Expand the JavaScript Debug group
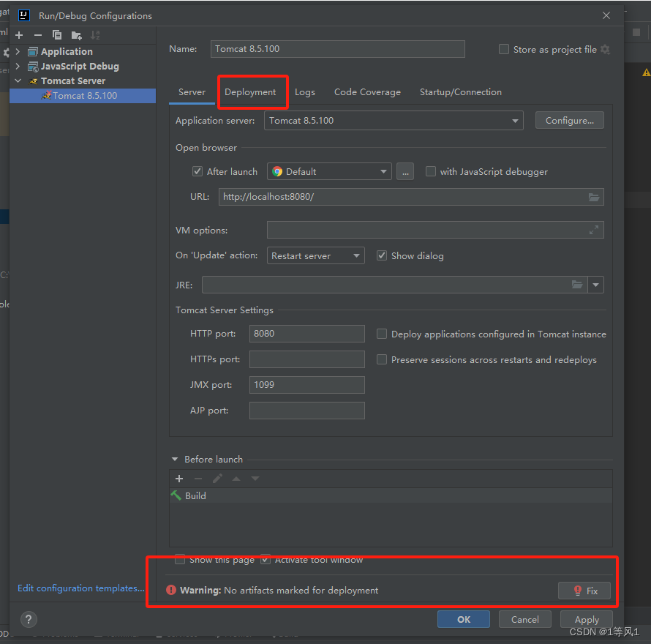 tap(18, 66)
